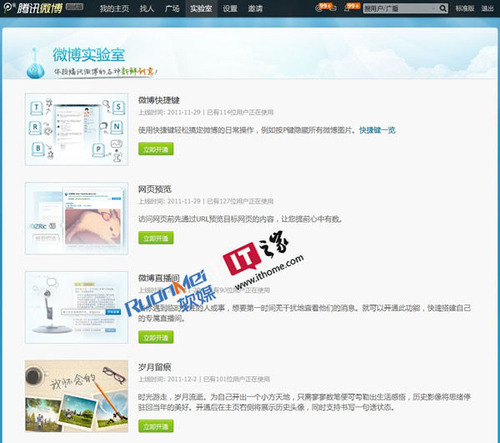Click the 微博直播间 feature title
The image size is (500, 443).
(159, 278)
